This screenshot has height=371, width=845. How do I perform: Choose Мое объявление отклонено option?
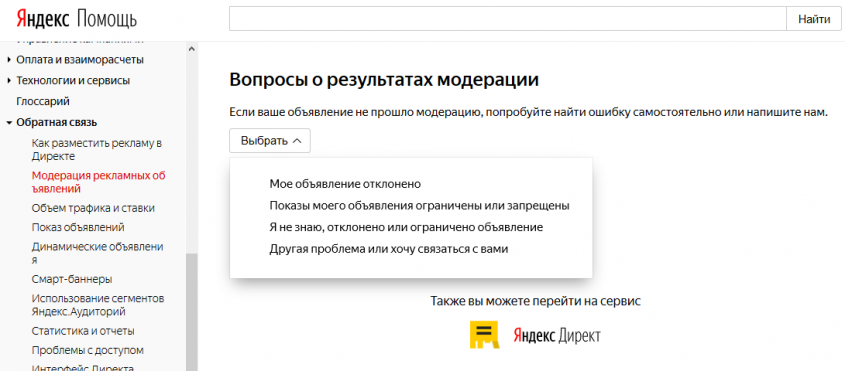pos(345,184)
